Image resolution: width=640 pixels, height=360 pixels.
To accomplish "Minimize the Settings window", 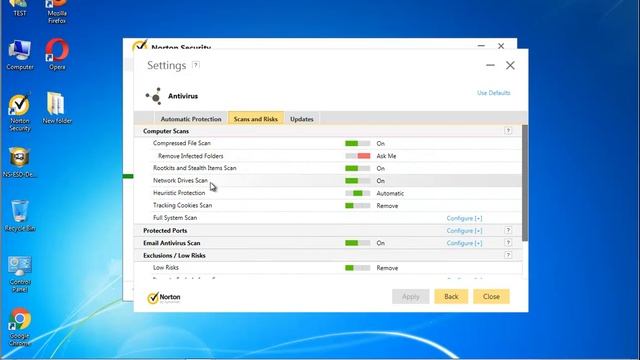I will pos(490,65).
